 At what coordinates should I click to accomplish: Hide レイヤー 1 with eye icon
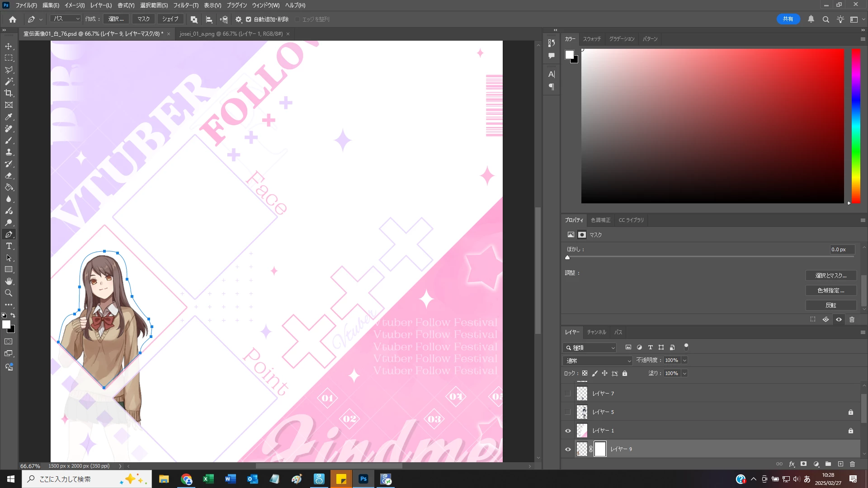tap(568, 431)
